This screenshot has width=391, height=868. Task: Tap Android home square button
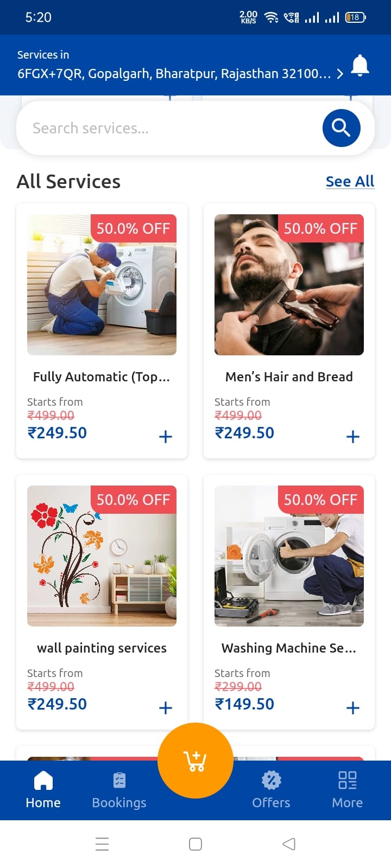[x=195, y=844]
